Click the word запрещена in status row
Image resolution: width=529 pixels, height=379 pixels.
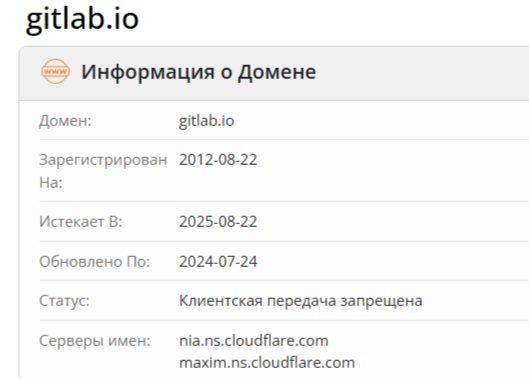[x=381, y=301]
